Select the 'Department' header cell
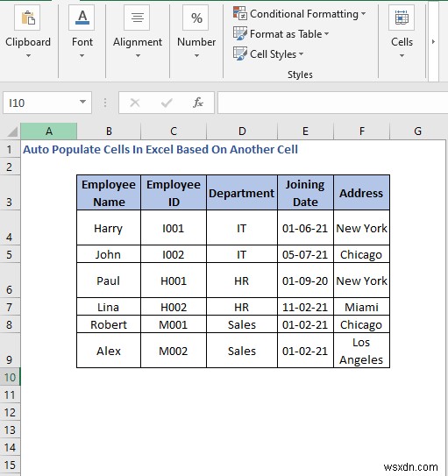Image resolution: width=448 pixels, height=476 pixels. [242, 193]
